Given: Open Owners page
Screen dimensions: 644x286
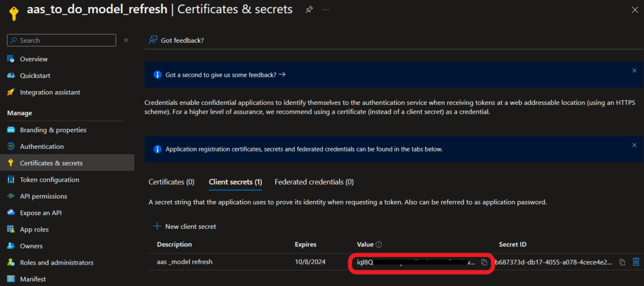Looking at the screenshot, I should click(x=31, y=246).
